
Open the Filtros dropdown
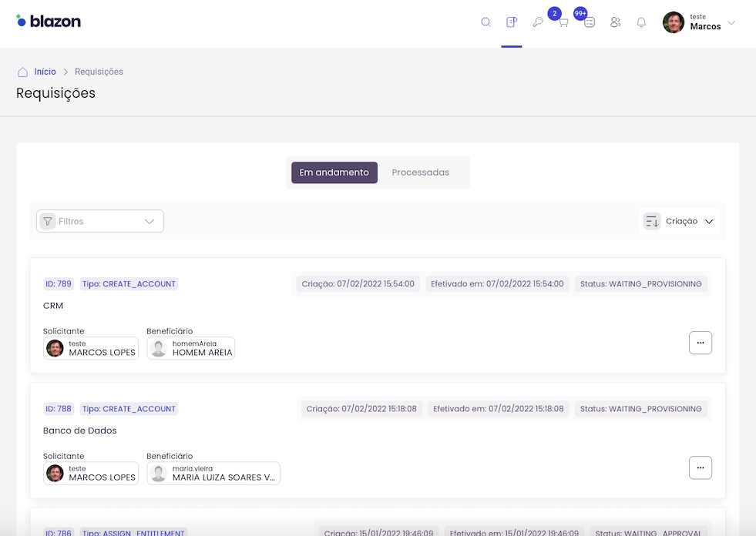pos(100,221)
